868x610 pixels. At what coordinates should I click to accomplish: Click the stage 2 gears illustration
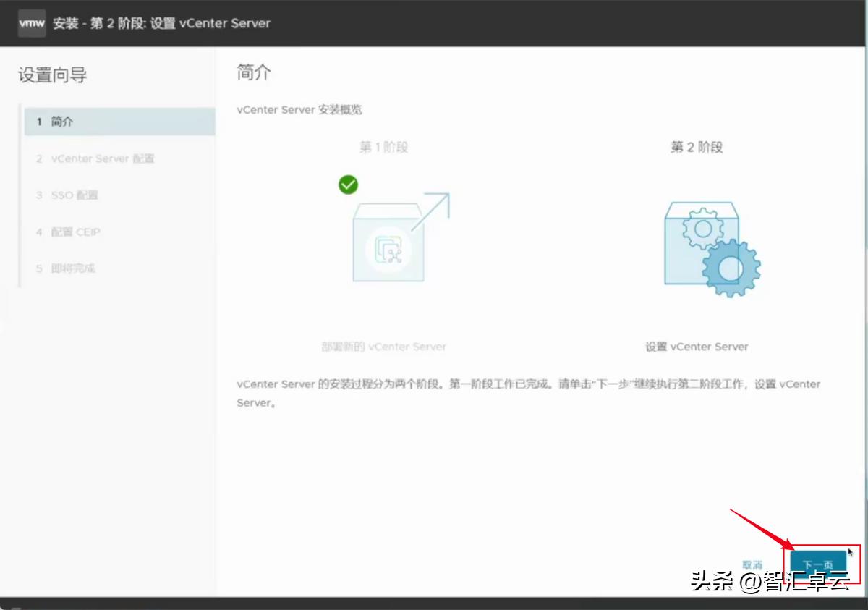[712, 248]
